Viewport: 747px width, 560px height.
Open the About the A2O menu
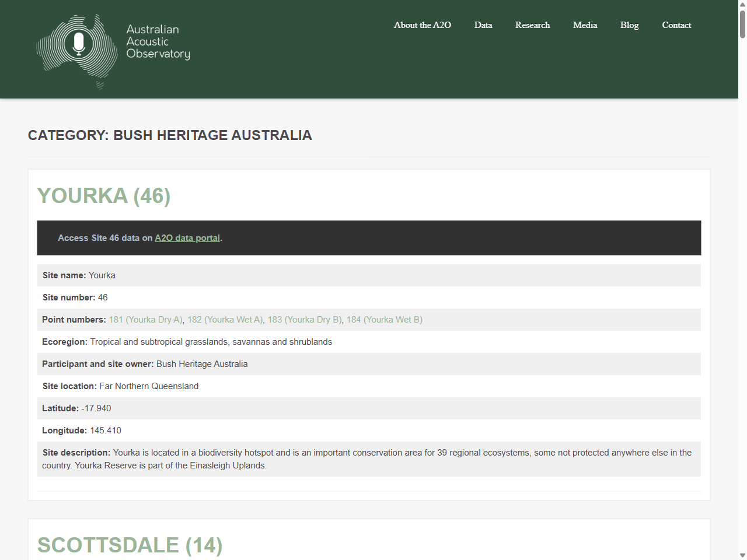coord(422,25)
